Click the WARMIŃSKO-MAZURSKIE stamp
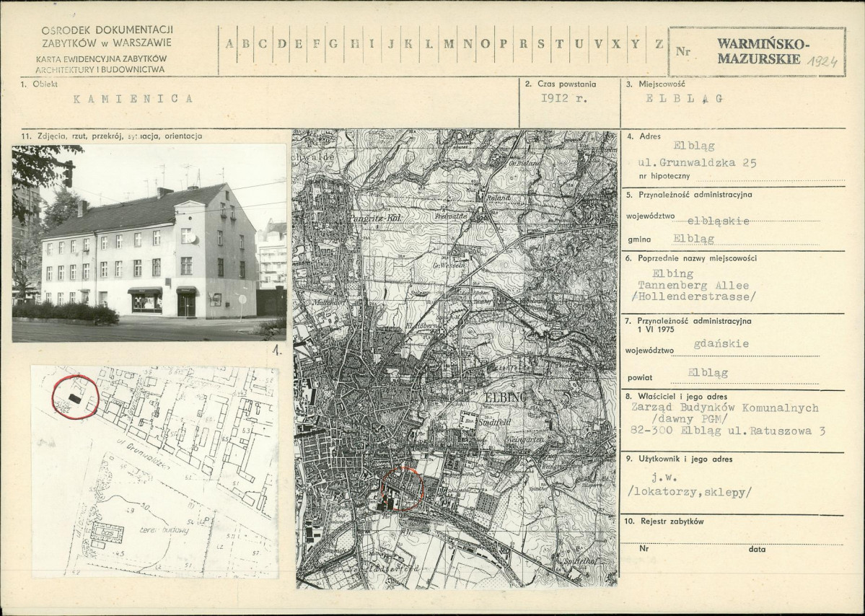This screenshot has height=616, width=865. 758,50
